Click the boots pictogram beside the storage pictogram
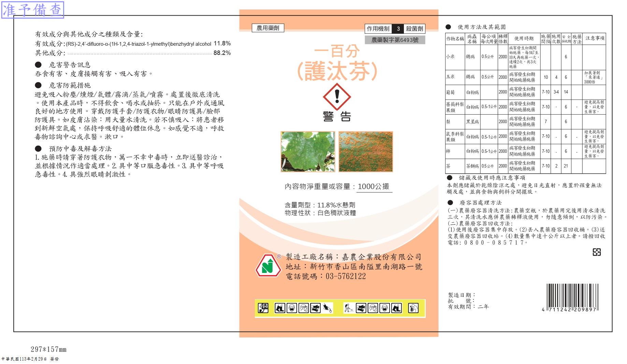Image resolution: width=627 pixels, height=364 pixels. click(280, 308)
